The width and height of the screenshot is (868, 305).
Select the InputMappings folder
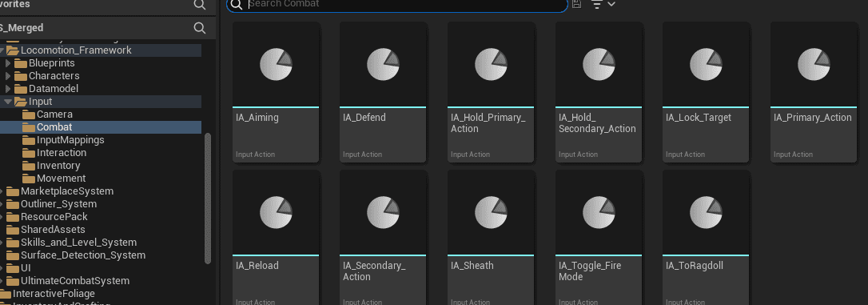pyautogui.click(x=101, y=140)
